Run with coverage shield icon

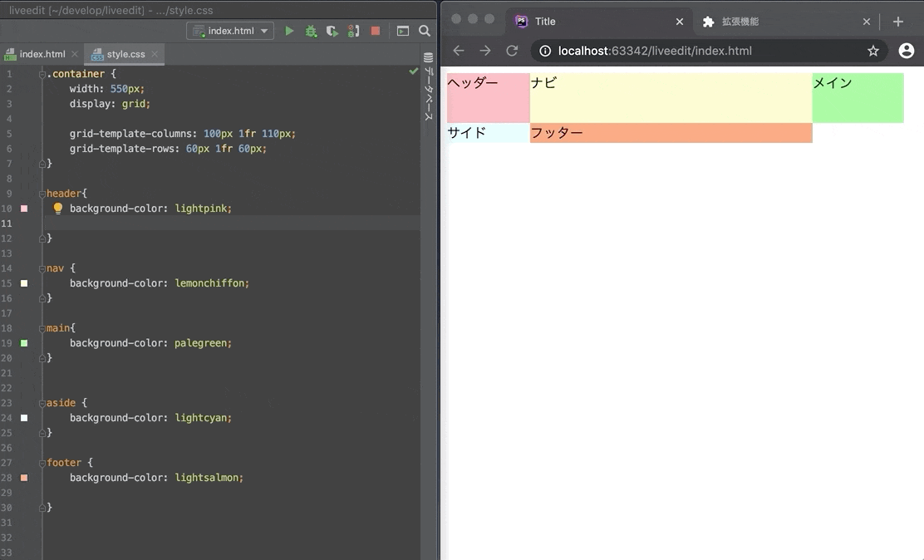coord(332,31)
